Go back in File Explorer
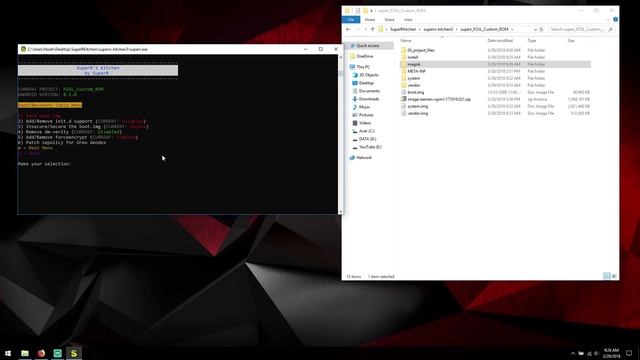The image size is (640, 360). (x=348, y=29)
